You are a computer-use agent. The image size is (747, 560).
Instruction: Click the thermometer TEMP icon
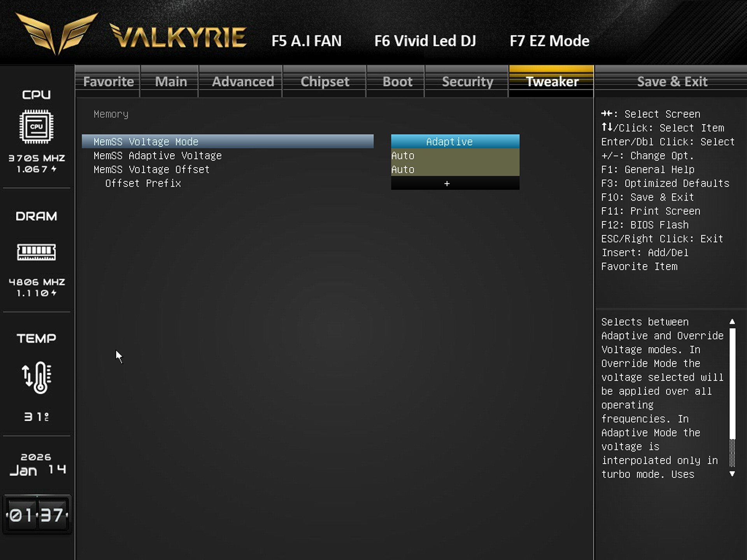[36, 377]
